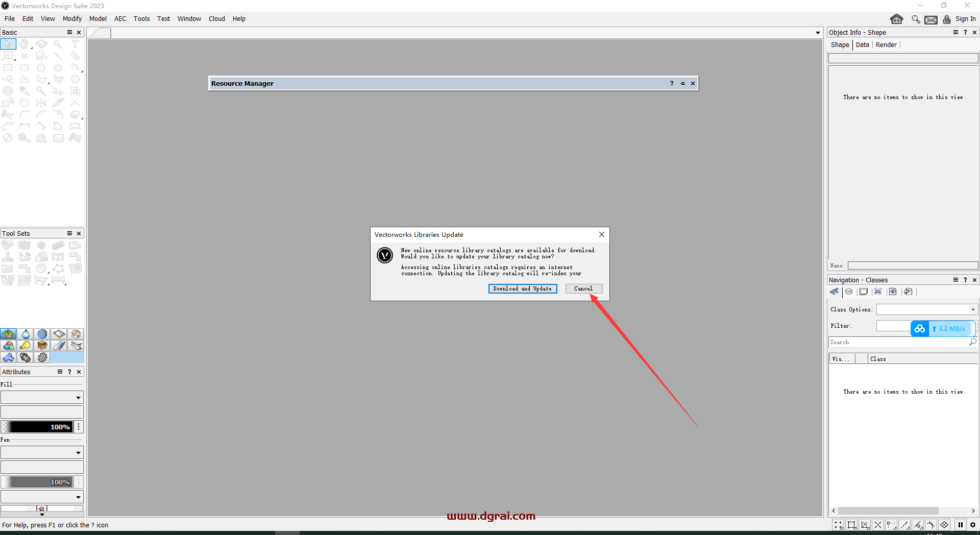Open the house Building Shell tool set
The height and width of the screenshot is (535, 980).
pyautogui.click(x=76, y=334)
